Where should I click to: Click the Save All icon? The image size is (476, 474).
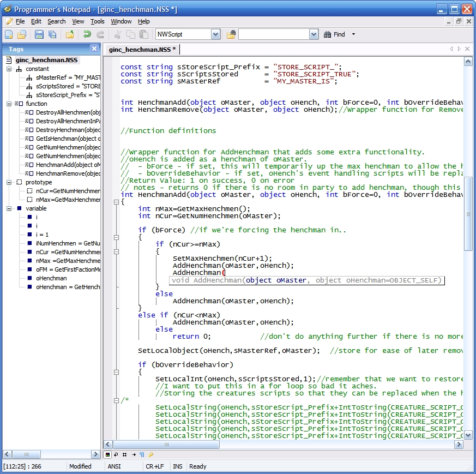[x=52, y=34]
